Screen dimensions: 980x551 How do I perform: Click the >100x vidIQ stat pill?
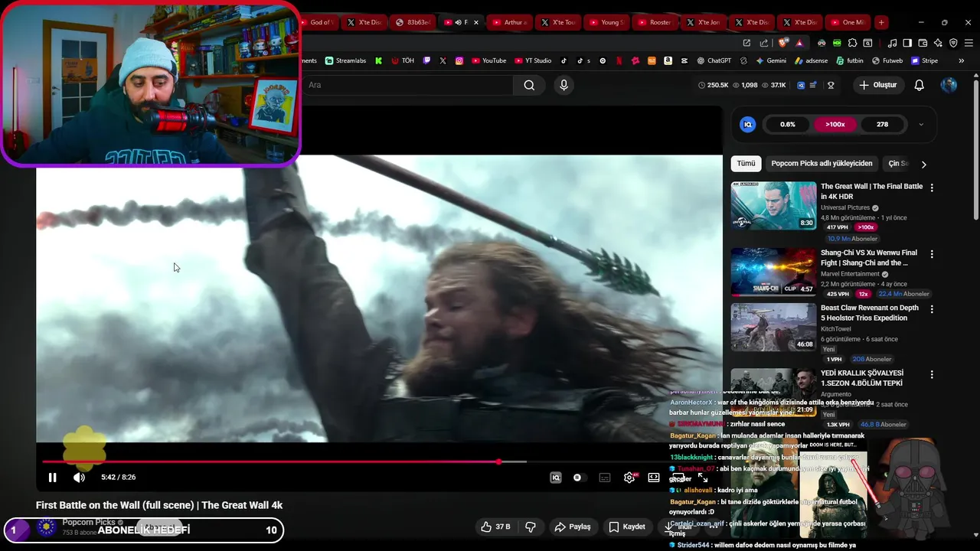pyautogui.click(x=835, y=124)
